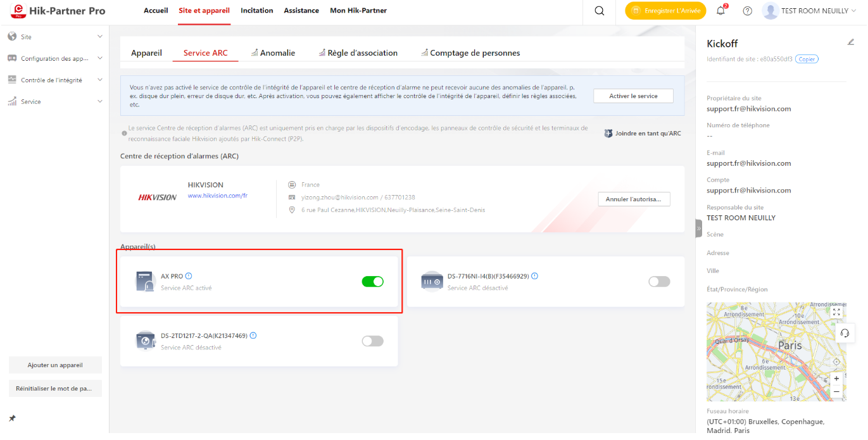This screenshot has width=868, height=440.
Task: Click info icon next to AX PRO
Action: [189, 276]
